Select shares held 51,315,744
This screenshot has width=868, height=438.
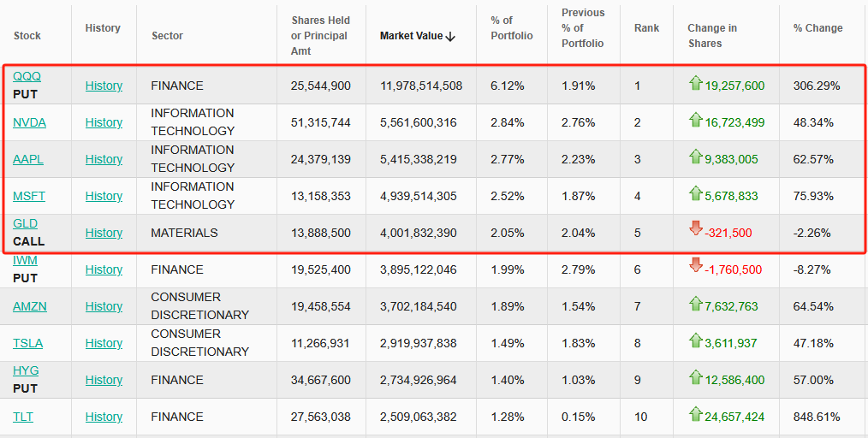pyautogui.click(x=320, y=122)
